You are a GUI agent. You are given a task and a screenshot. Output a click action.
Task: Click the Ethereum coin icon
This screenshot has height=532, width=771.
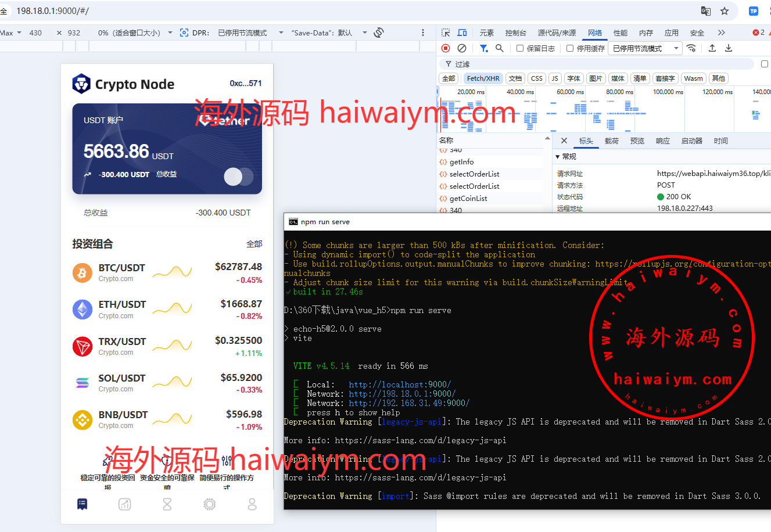click(x=83, y=310)
